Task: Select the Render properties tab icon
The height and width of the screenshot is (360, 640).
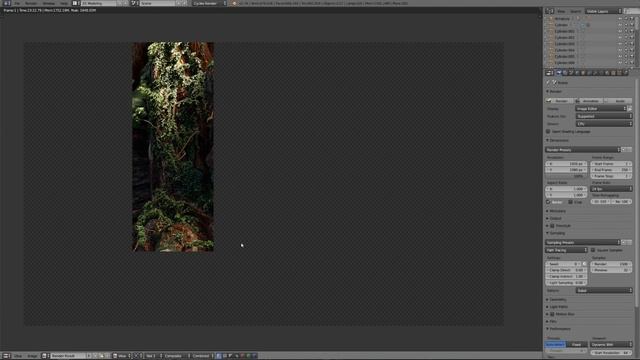Action: [x=559, y=73]
